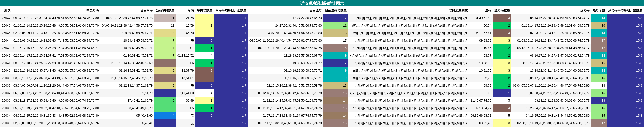The width and height of the screenshot is (644, 127).
Task: Click warm code cell 18,23,30
Action: click(485, 63)
